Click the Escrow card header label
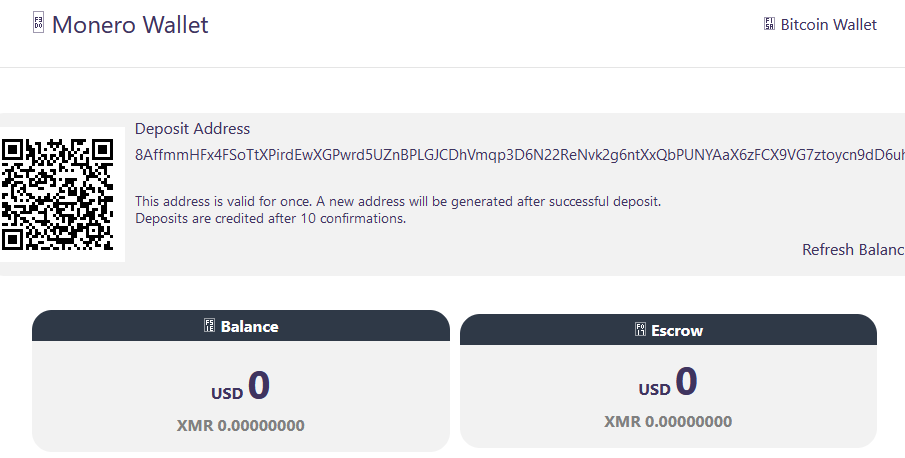Viewport: 905px width, 458px height. (677, 330)
